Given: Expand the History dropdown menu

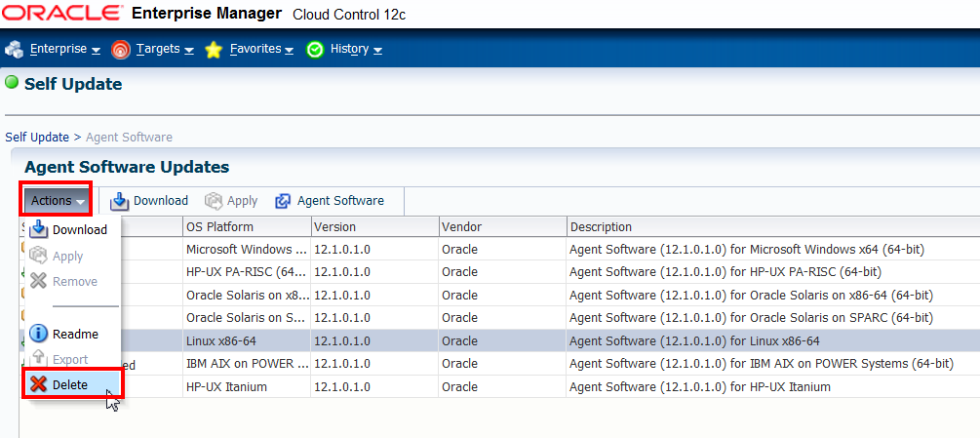Looking at the screenshot, I should pyautogui.click(x=356, y=49).
